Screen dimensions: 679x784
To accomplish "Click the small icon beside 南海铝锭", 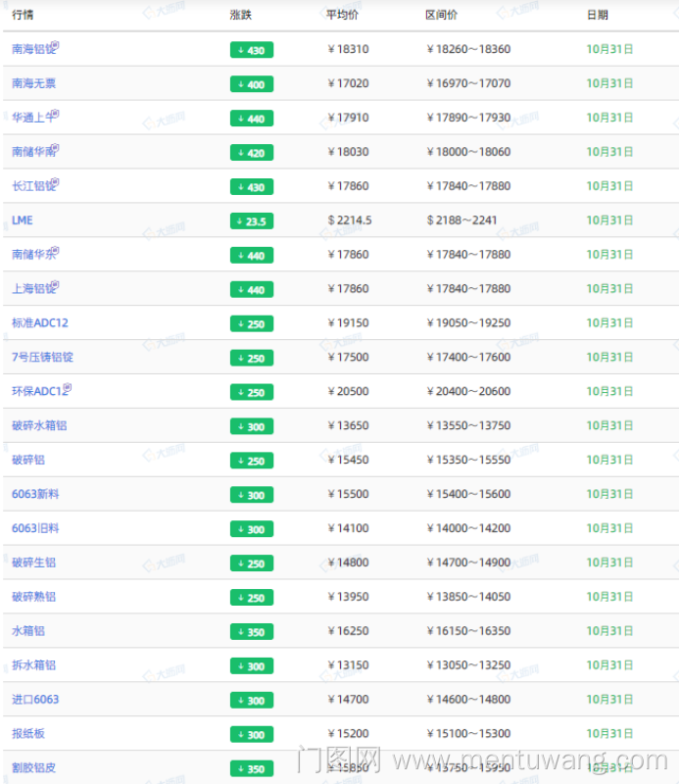I will click(x=55, y=46).
